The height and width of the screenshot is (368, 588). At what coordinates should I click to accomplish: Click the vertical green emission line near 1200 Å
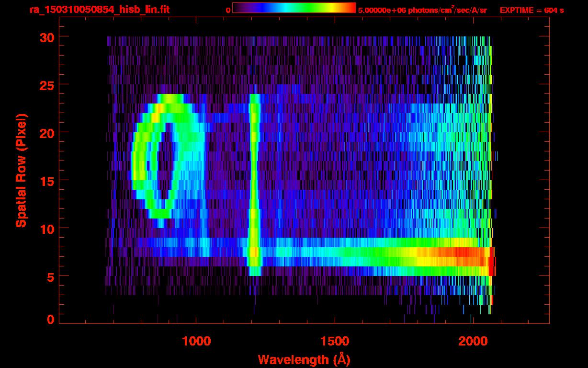(254, 184)
